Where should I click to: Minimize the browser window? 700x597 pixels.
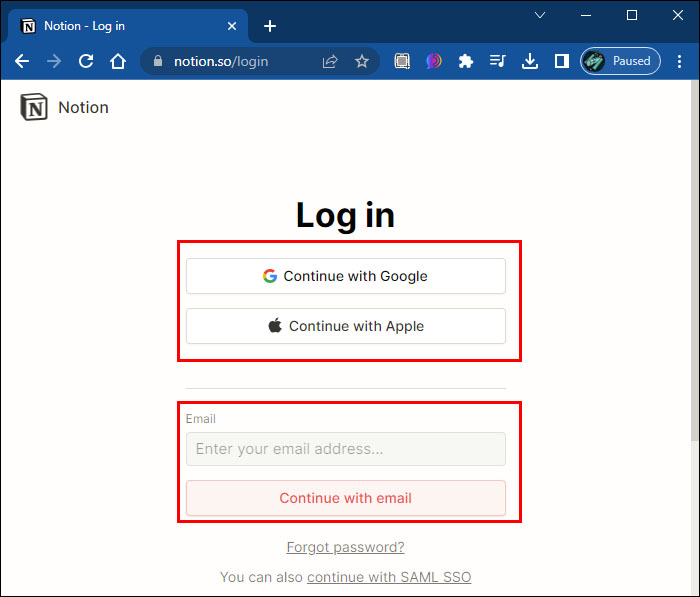(x=586, y=16)
